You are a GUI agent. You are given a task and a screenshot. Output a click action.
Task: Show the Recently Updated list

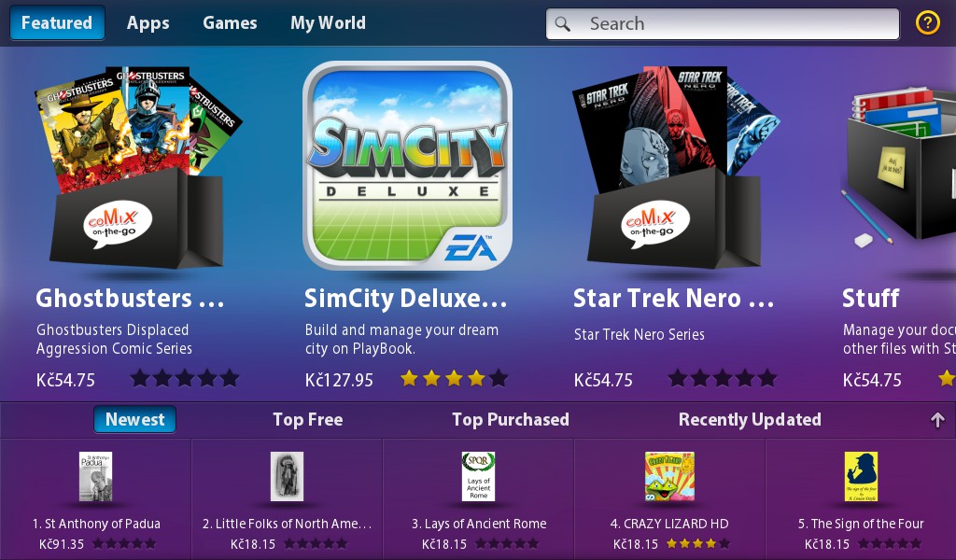[x=750, y=419]
